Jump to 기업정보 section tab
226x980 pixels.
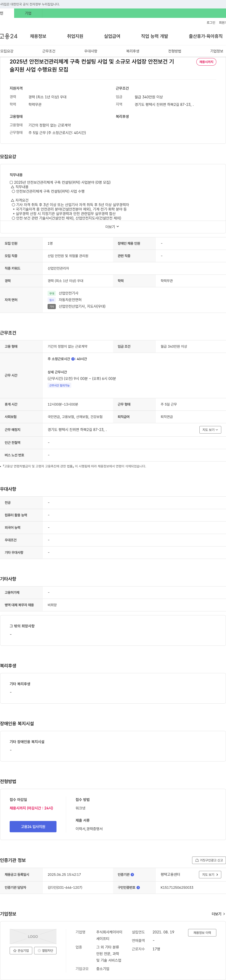[x=217, y=51]
